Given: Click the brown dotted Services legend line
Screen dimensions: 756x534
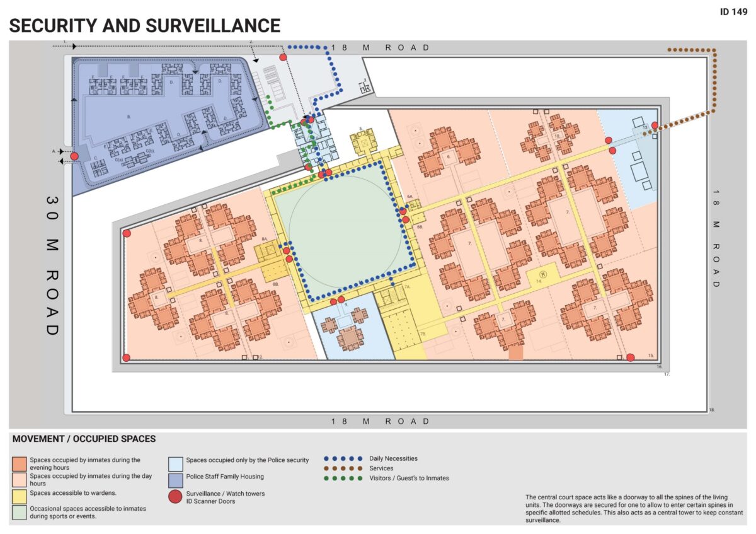Looking at the screenshot, I should click(x=343, y=468).
